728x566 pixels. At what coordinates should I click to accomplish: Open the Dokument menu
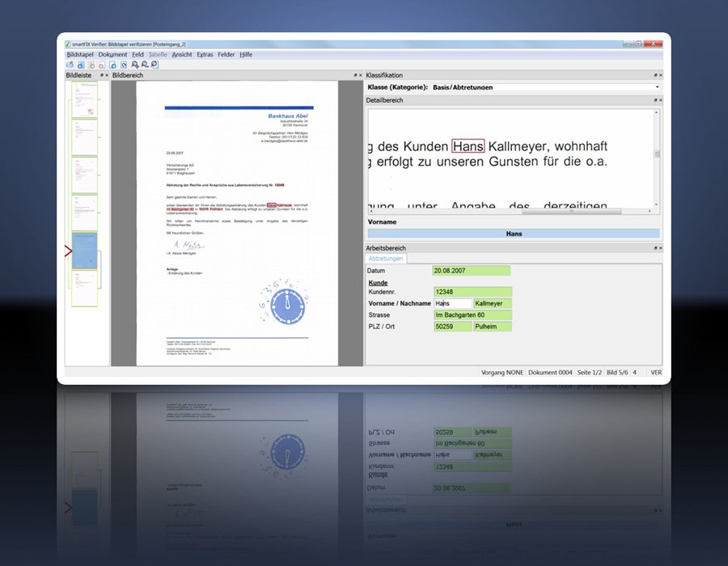click(112, 54)
